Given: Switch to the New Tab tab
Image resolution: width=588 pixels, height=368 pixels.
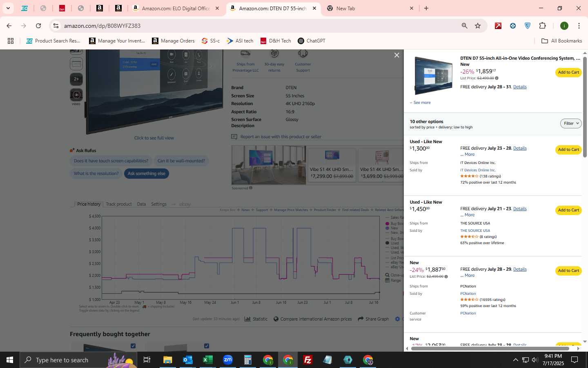Looking at the screenshot, I should 370,8.
